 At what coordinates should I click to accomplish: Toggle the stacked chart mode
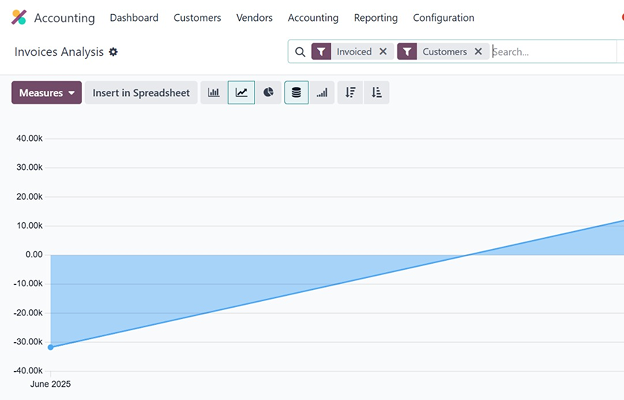tap(296, 93)
